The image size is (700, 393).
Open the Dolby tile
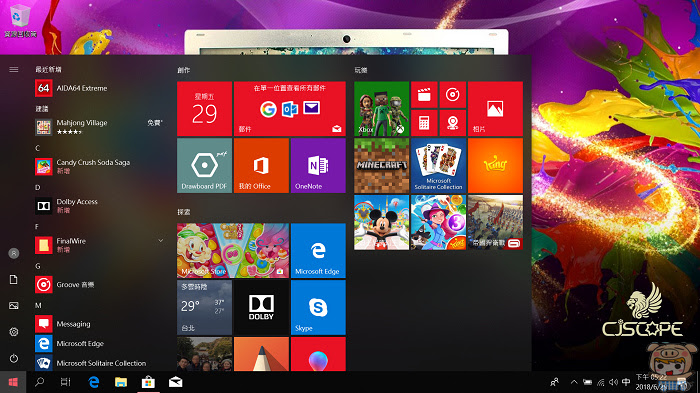[x=261, y=307]
